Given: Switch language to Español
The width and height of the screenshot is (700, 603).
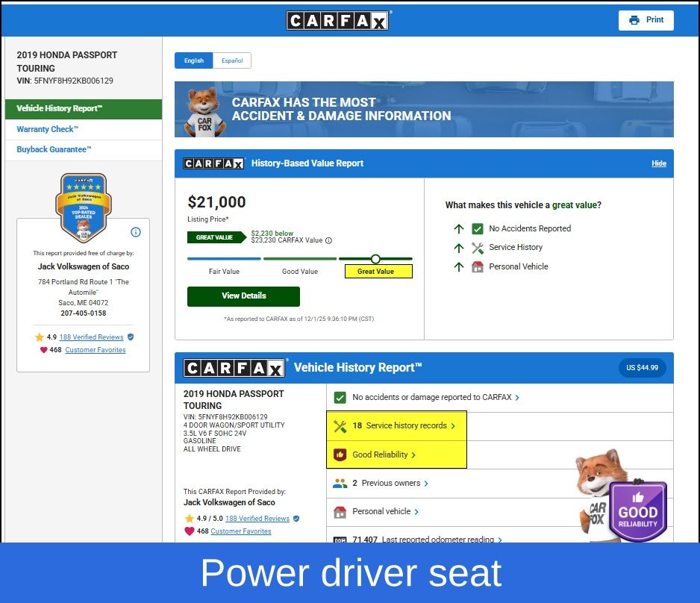Looking at the screenshot, I should point(231,60).
